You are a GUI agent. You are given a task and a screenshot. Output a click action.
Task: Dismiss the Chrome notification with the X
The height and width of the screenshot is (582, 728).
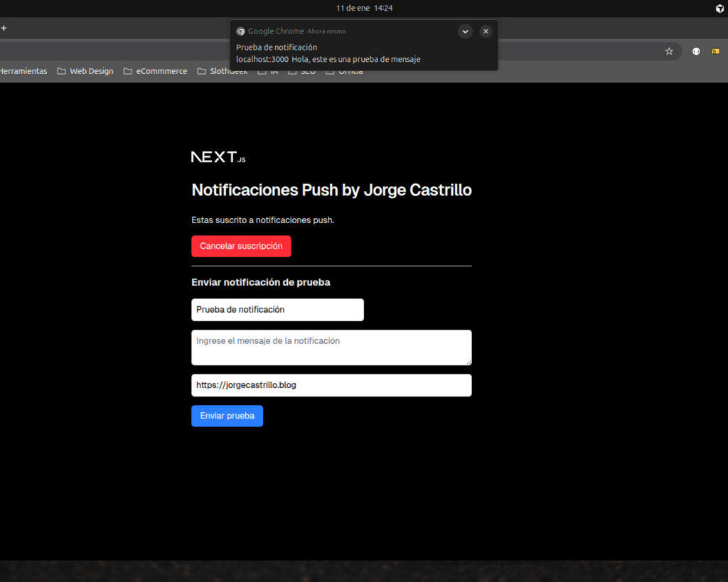point(486,31)
